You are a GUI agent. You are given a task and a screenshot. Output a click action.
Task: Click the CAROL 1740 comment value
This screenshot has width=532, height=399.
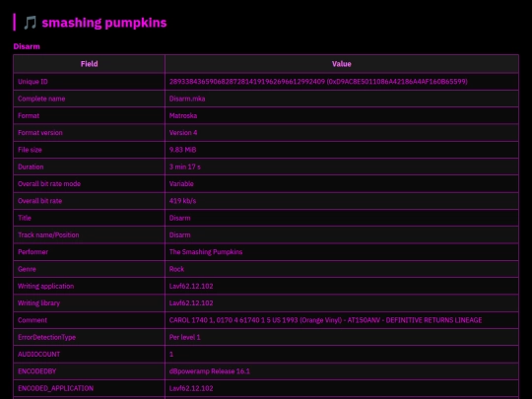click(x=325, y=320)
